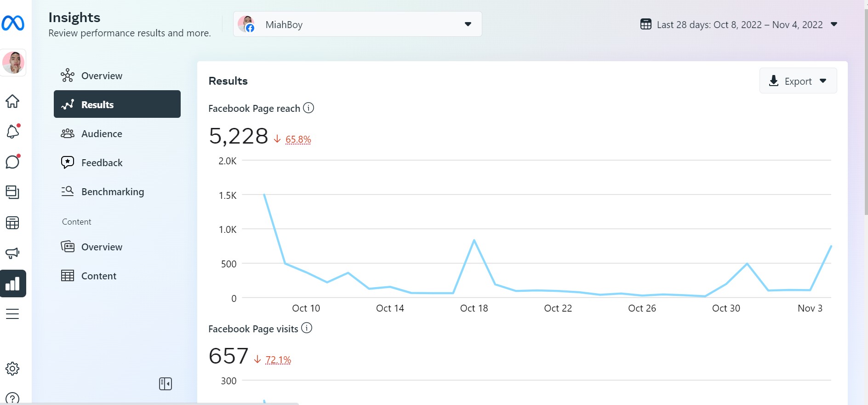Click the Results heading text

tap(228, 81)
